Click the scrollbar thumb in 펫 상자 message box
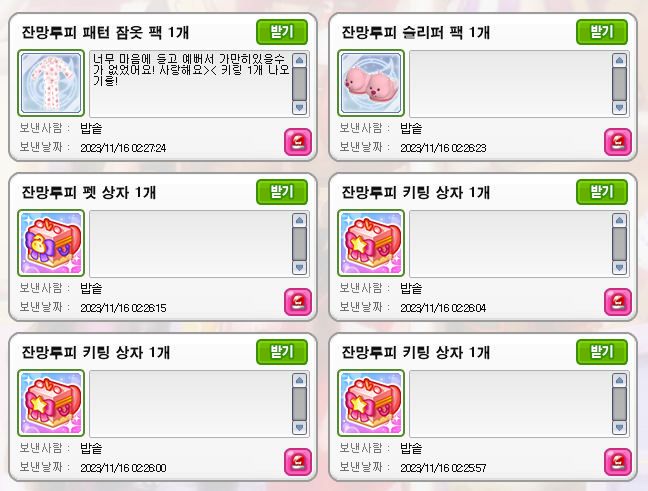The width and height of the screenshot is (648, 491). pyautogui.click(x=300, y=244)
